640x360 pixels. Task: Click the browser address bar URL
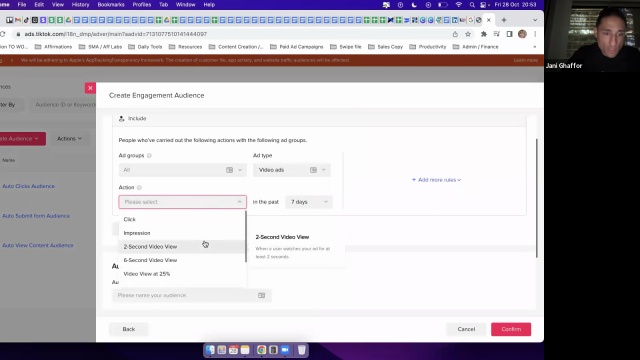pyautogui.click(x=116, y=34)
